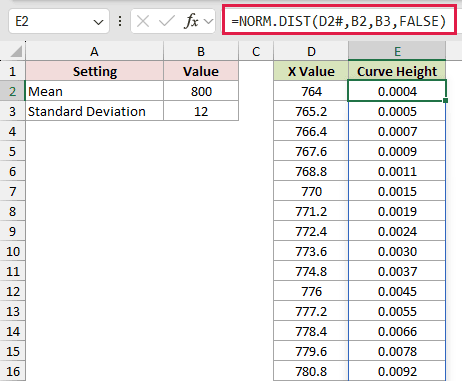Select the cell containing 780.8

click(x=311, y=371)
